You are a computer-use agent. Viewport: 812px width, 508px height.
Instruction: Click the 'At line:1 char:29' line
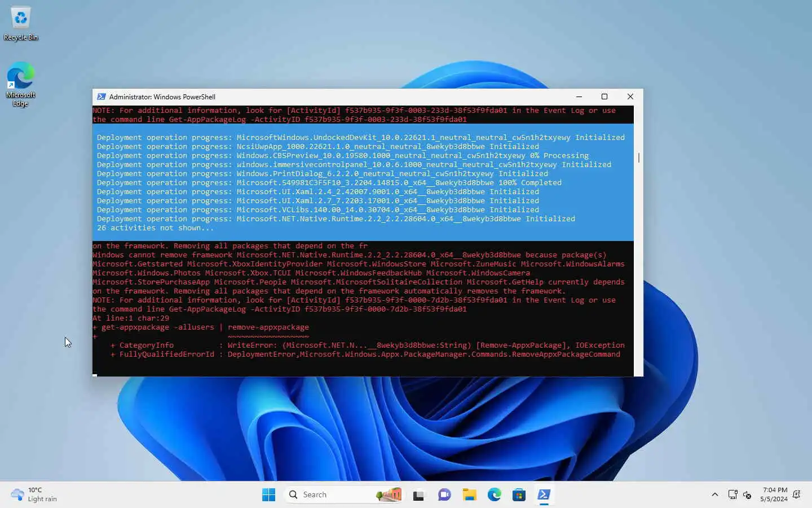click(x=131, y=318)
